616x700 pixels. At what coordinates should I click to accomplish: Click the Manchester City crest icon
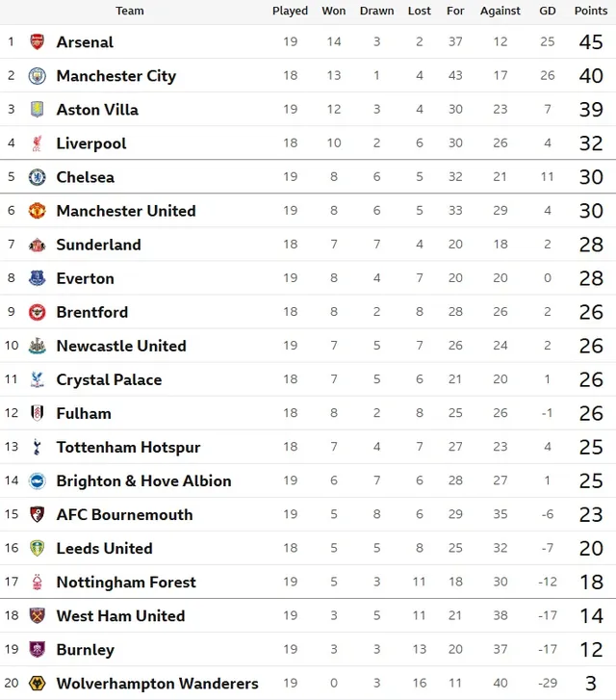38,76
